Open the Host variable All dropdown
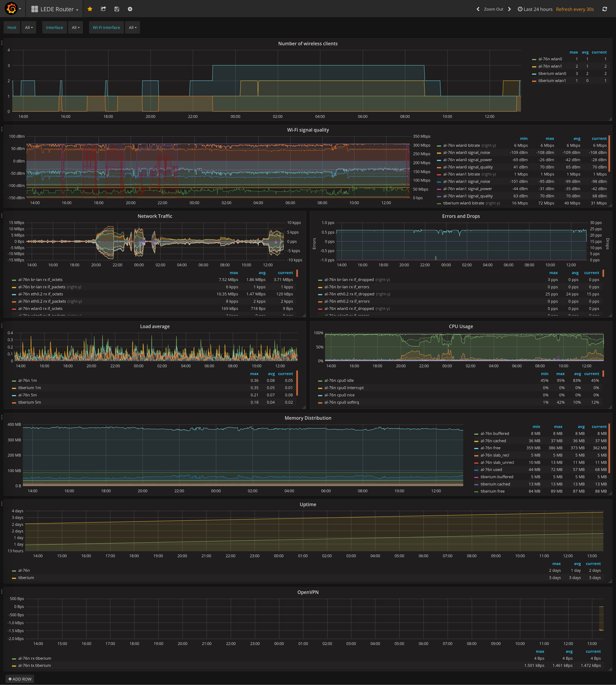 point(29,27)
